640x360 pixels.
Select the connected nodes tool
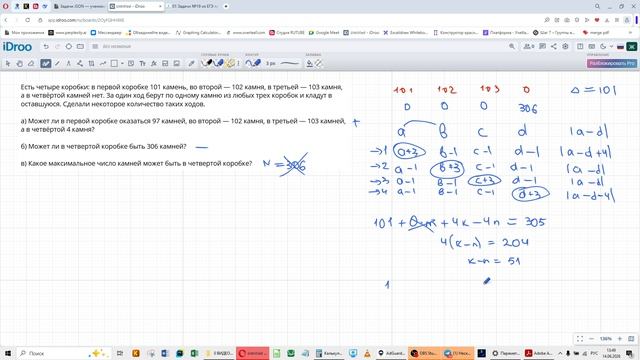(x=80, y=63)
